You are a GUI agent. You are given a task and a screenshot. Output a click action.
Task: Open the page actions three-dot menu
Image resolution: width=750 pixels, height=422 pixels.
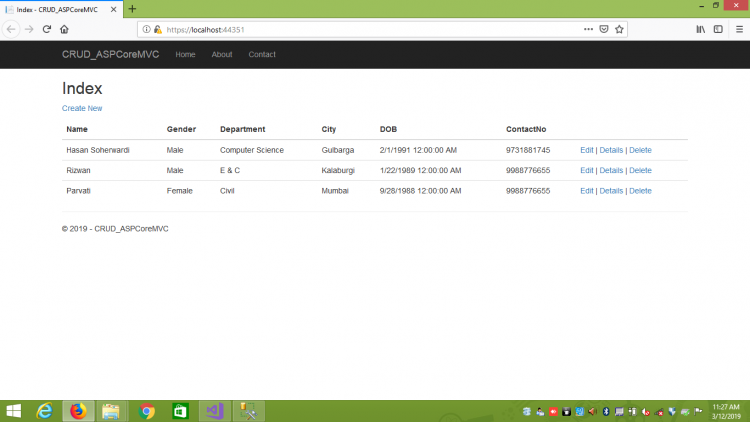[587, 29]
